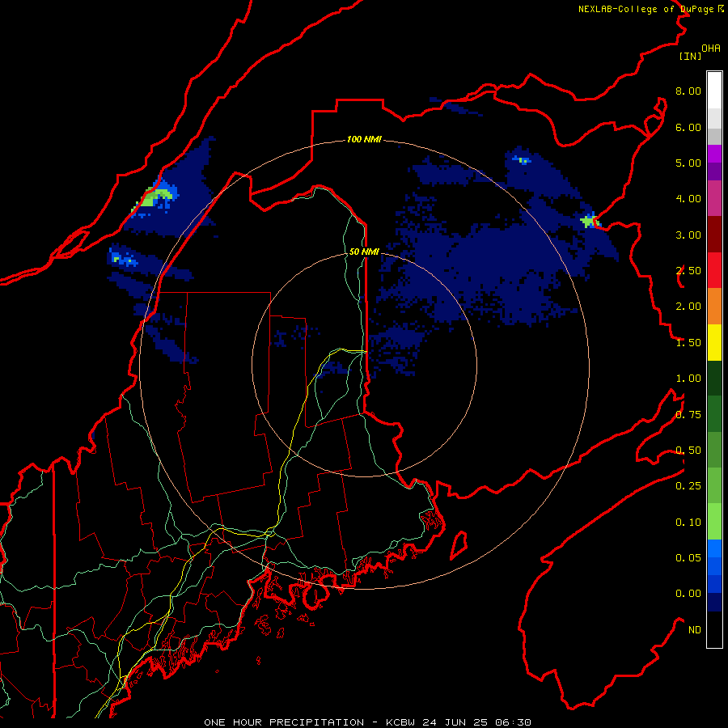Click the OHA product label
Viewport: 728px width, 728px height.
tap(711, 49)
